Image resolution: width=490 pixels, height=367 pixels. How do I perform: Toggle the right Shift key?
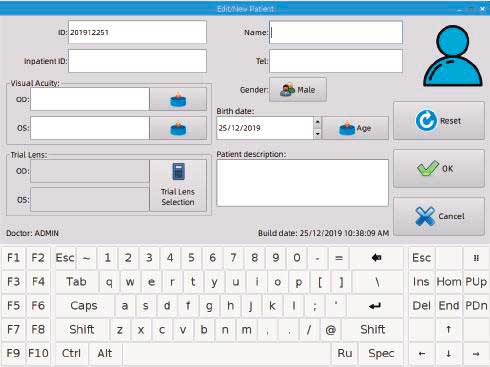[373, 329]
